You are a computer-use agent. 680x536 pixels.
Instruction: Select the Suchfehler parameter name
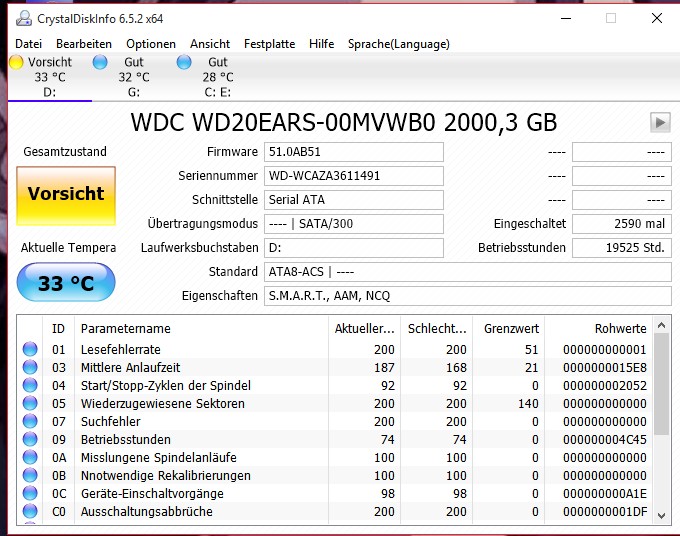point(111,422)
